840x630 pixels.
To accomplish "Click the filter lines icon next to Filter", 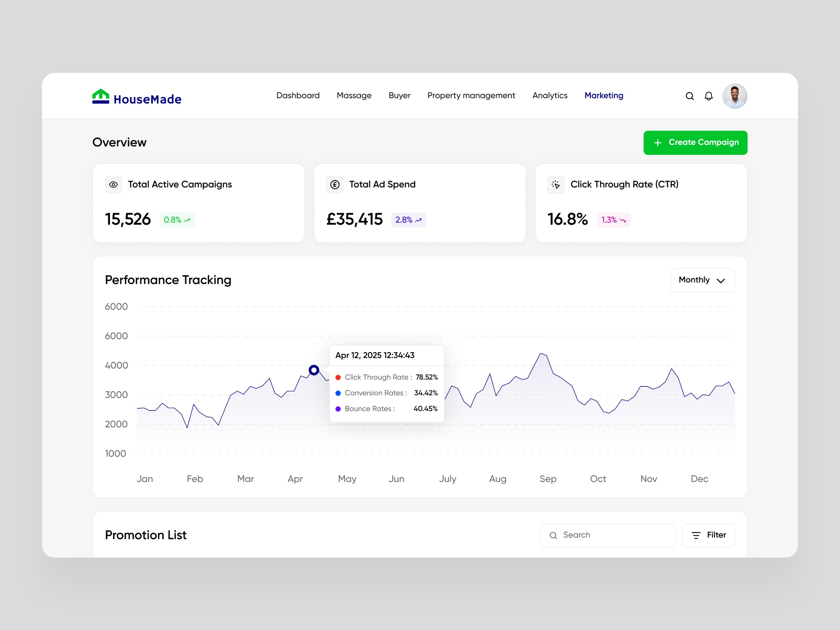I will point(696,535).
